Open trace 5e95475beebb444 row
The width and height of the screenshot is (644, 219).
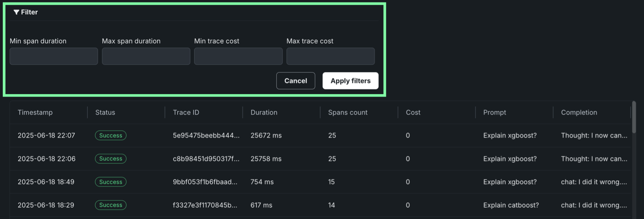(206, 136)
